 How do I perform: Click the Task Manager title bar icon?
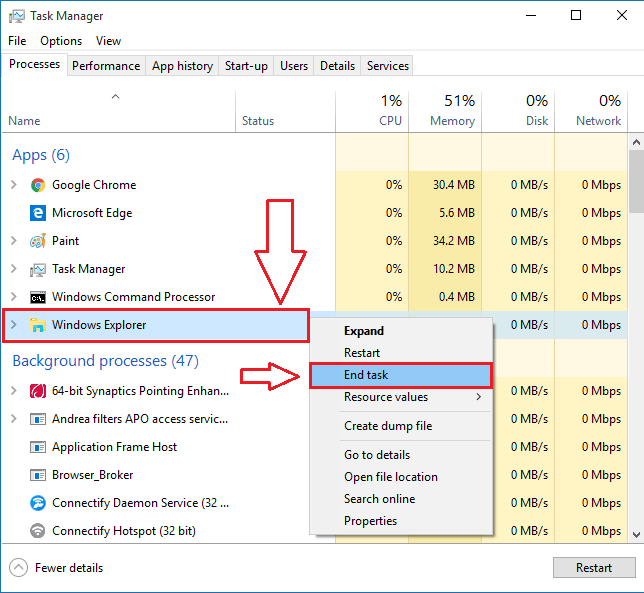(17, 16)
